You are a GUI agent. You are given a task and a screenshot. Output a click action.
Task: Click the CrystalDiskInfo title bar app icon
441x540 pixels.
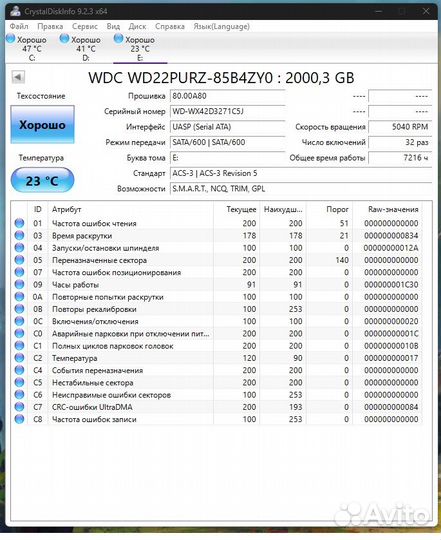click(x=15, y=11)
